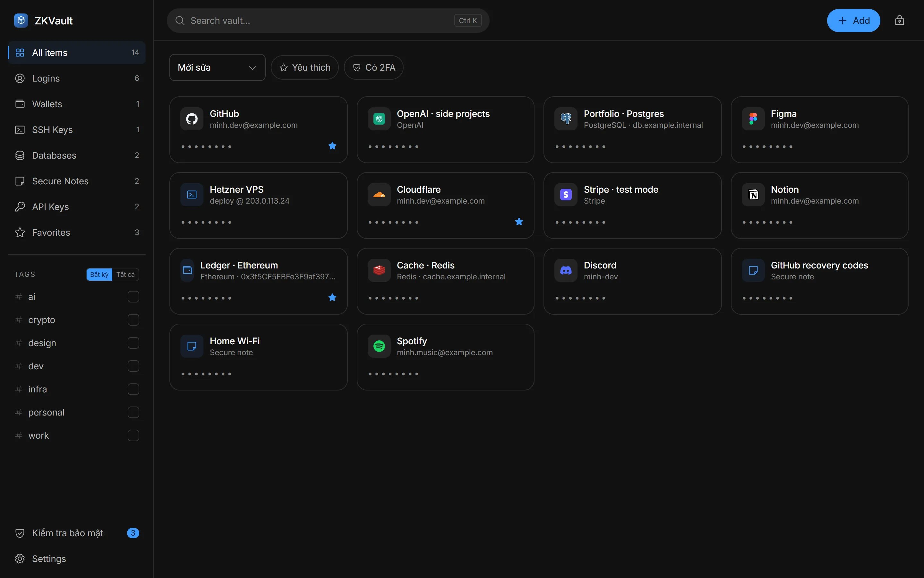
Task: Click the Spotify email minh.music@example.com
Action: (x=444, y=353)
